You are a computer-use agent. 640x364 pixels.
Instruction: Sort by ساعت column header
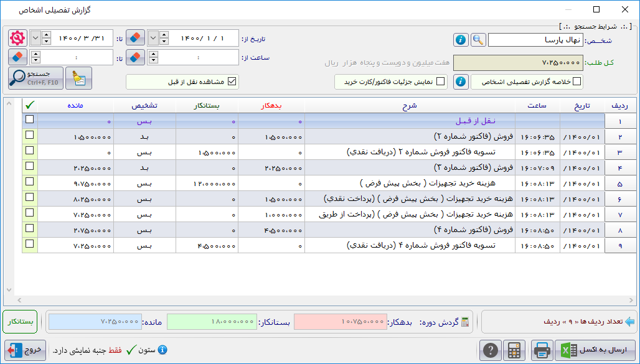click(537, 106)
